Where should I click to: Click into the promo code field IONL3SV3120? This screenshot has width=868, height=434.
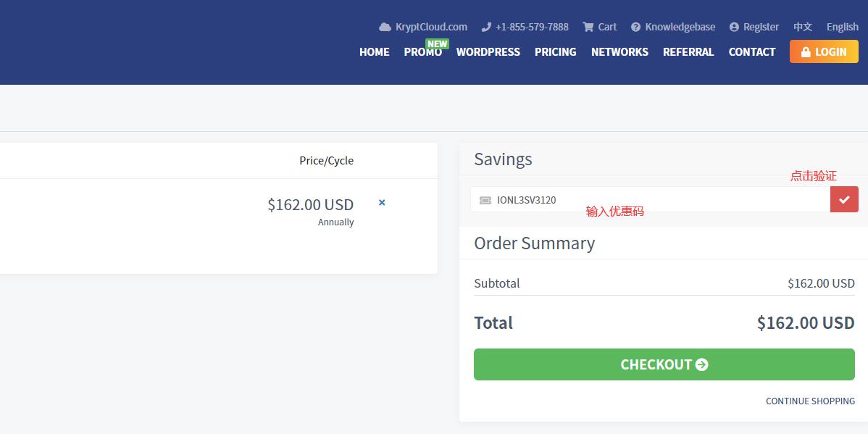click(x=651, y=199)
